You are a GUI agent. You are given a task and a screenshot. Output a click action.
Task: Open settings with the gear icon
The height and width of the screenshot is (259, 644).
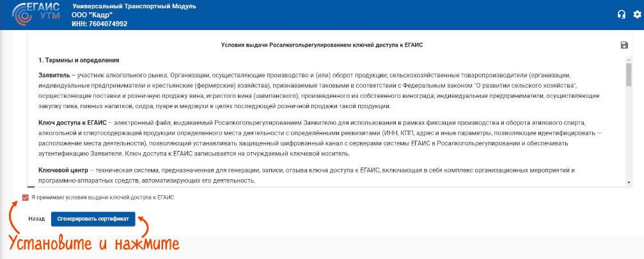point(636,15)
